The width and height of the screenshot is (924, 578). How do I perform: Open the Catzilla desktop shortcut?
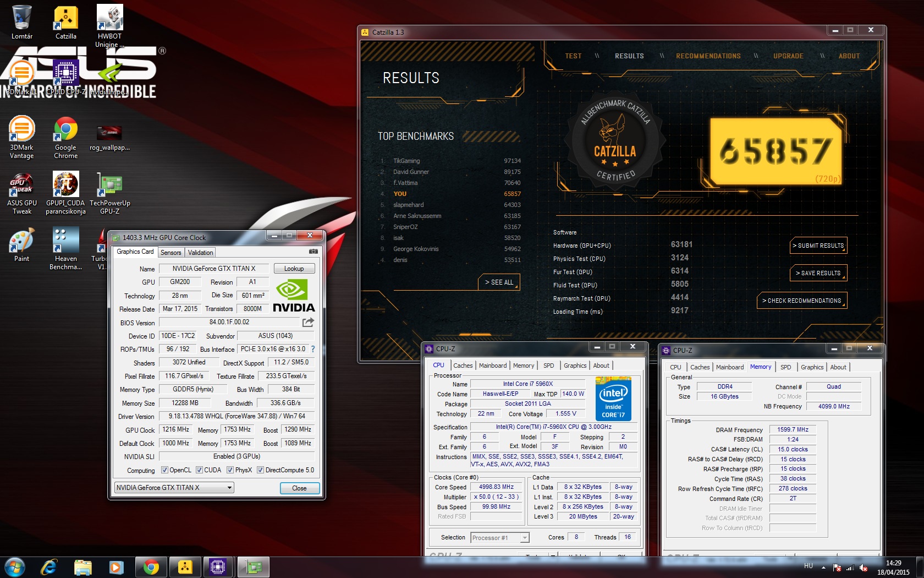pyautogui.click(x=65, y=22)
